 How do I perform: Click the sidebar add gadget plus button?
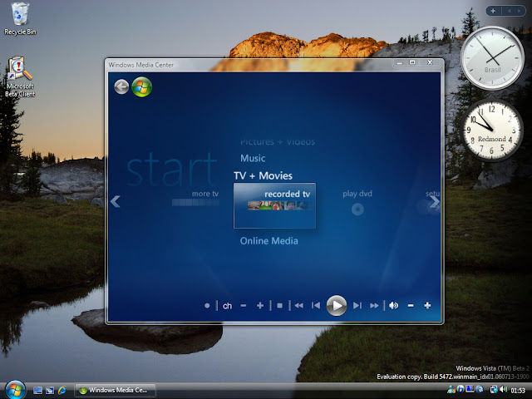pos(493,11)
